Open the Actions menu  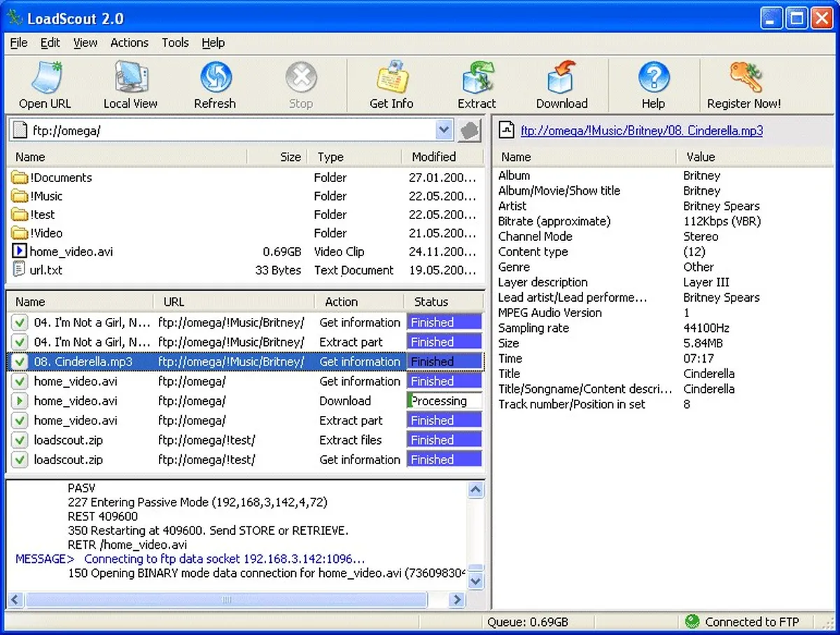click(129, 43)
